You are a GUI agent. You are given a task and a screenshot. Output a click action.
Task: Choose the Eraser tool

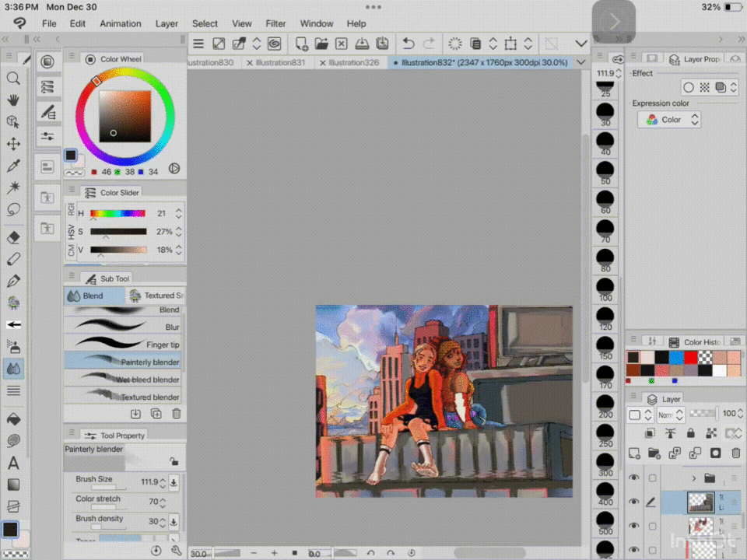click(x=13, y=237)
